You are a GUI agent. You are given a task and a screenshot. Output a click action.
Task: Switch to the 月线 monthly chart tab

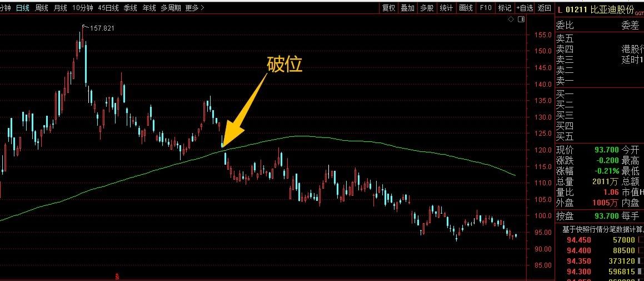click(x=60, y=8)
